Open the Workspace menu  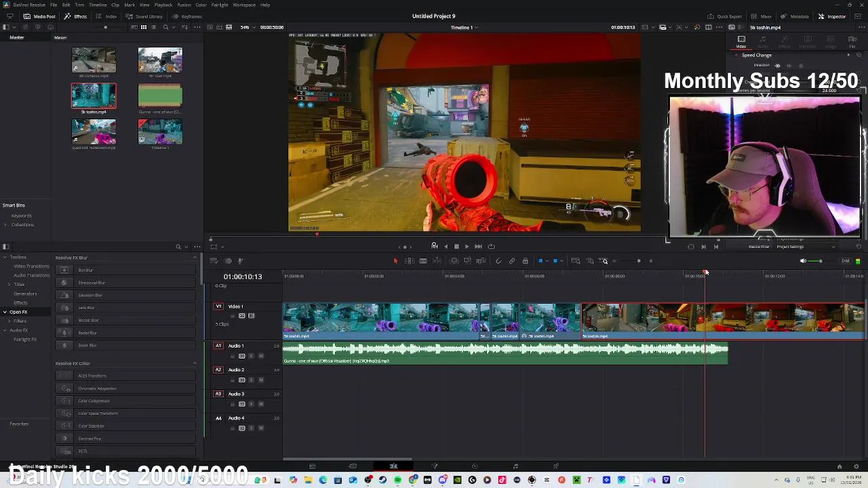[244, 5]
